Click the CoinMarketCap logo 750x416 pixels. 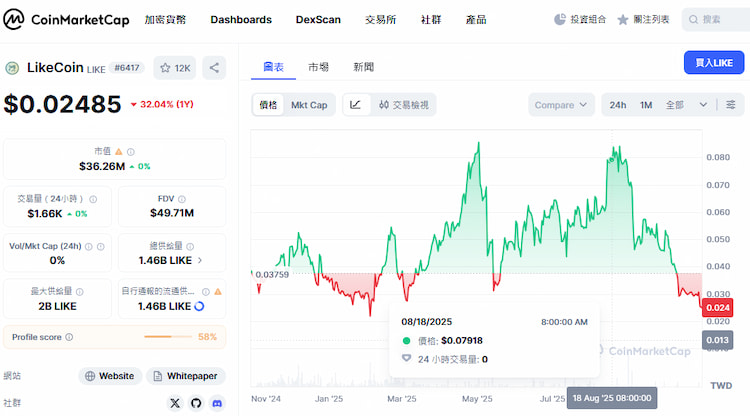pyautogui.click(x=66, y=20)
